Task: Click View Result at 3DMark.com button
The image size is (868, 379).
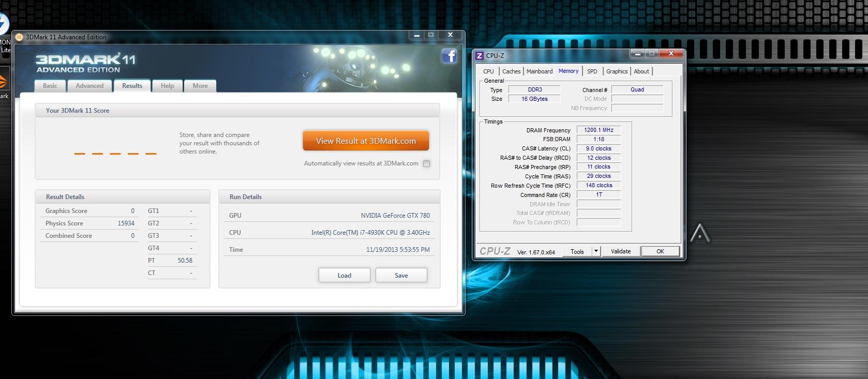Action: (x=366, y=141)
